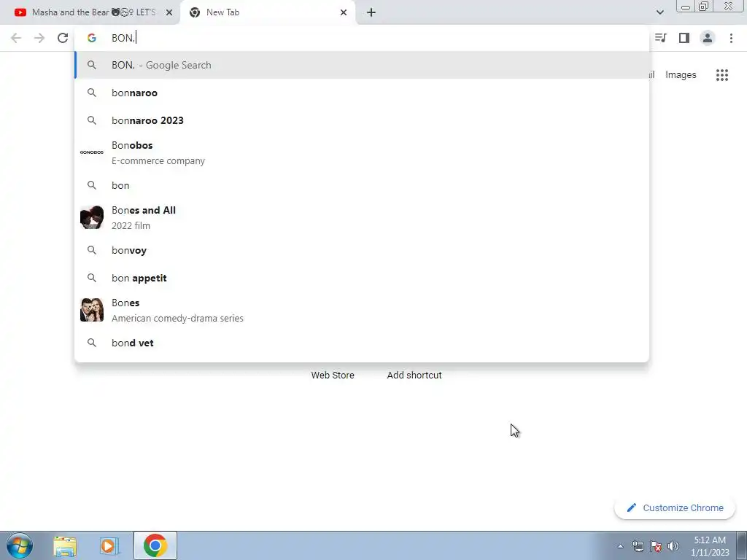Launch Windows Media Player from taskbar

(109, 545)
